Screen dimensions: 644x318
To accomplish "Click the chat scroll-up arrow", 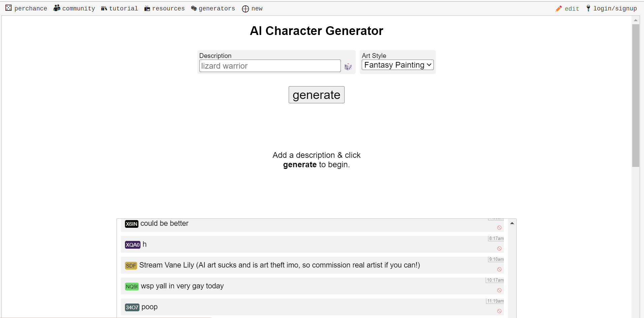I will click(x=512, y=223).
